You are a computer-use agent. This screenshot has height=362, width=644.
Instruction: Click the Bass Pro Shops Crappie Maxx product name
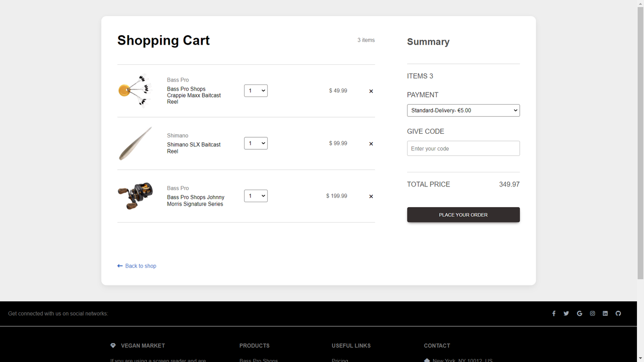tap(194, 95)
